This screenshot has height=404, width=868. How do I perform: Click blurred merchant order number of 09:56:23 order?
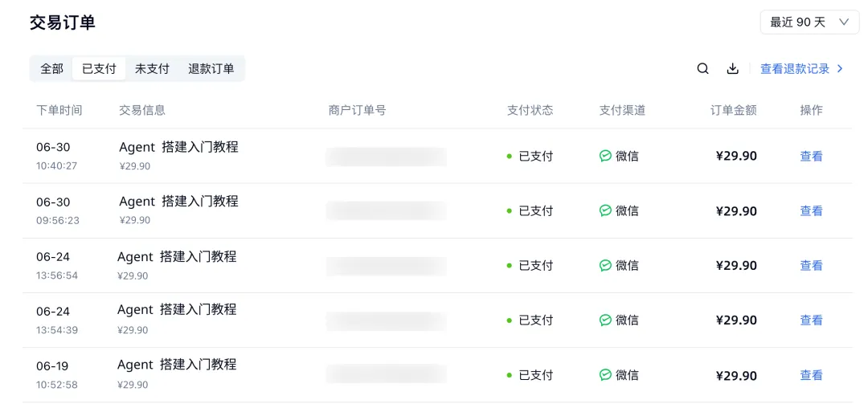point(387,211)
